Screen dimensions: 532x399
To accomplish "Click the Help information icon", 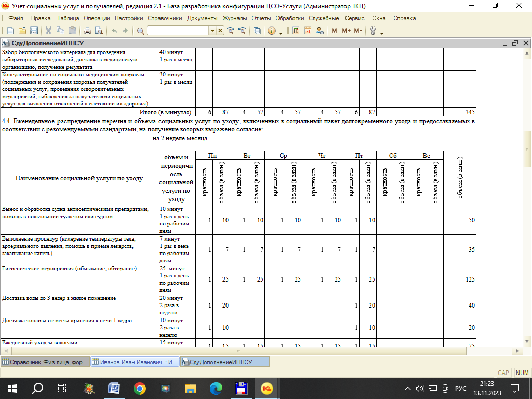I will click(x=271, y=31).
